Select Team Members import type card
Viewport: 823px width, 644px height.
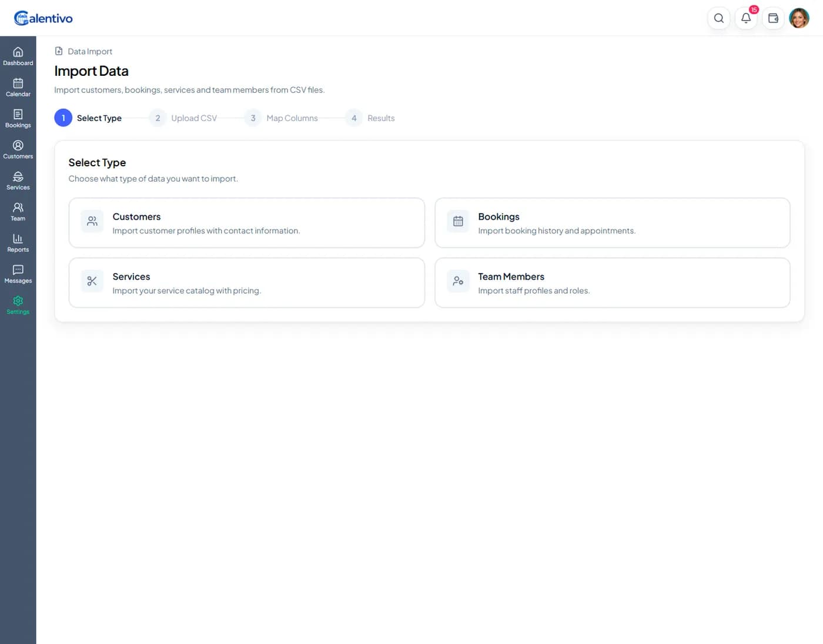point(612,283)
